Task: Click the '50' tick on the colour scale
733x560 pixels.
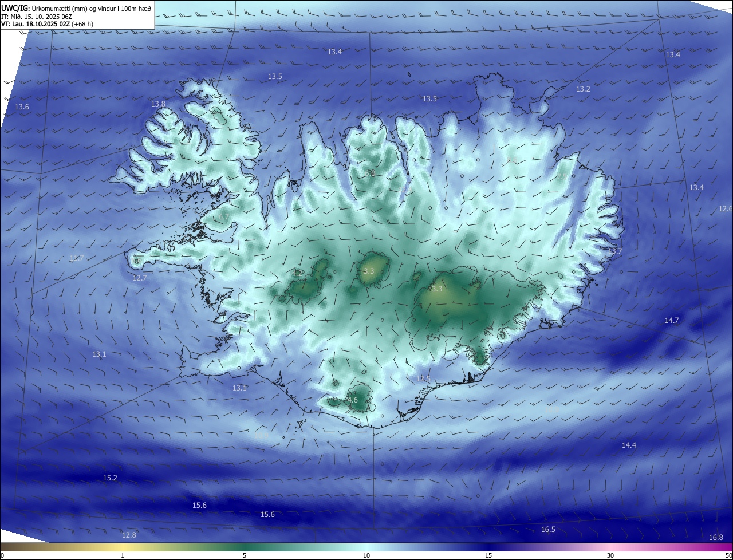Action: click(x=728, y=555)
